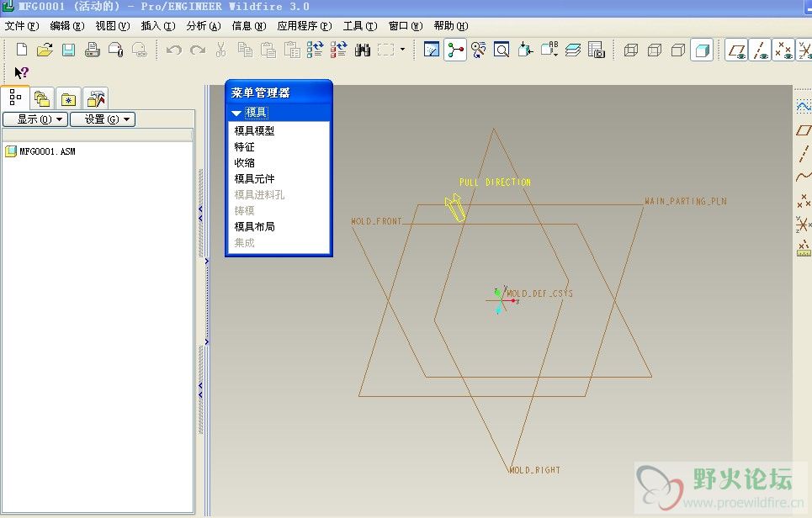The width and height of the screenshot is (812, 518).
Task: Toggle coordinate systems visibility
Action: click(804, 50)
